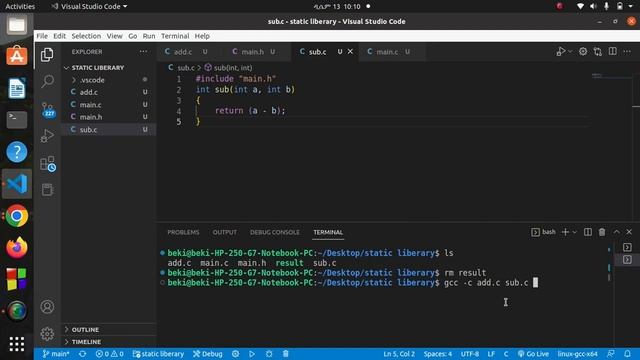The width and height of the screenshot is (640, 360).
Task: Open Google Chrome from the Ubuntu dock
Action: 17,216
